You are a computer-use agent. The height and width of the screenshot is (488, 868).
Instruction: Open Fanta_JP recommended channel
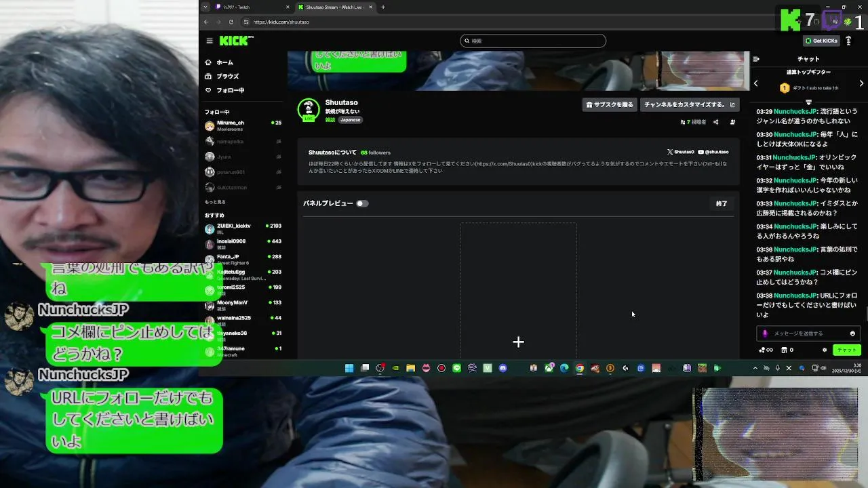(x=243, y=260)
